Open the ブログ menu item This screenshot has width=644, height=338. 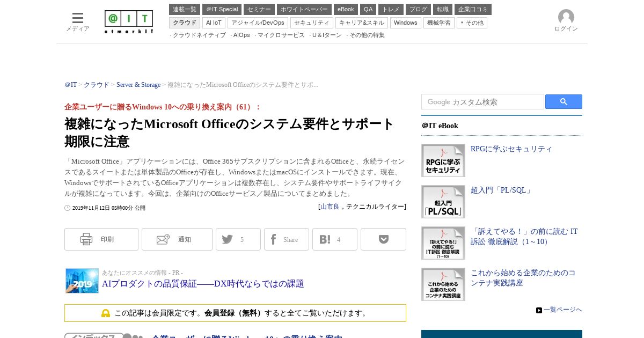tap(418, 9)
